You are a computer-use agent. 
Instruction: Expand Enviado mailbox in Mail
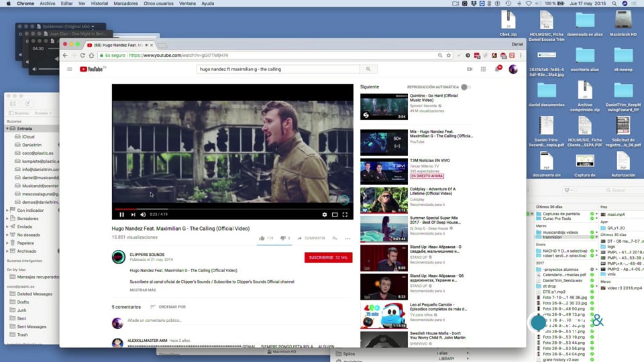tap(7, 227)
